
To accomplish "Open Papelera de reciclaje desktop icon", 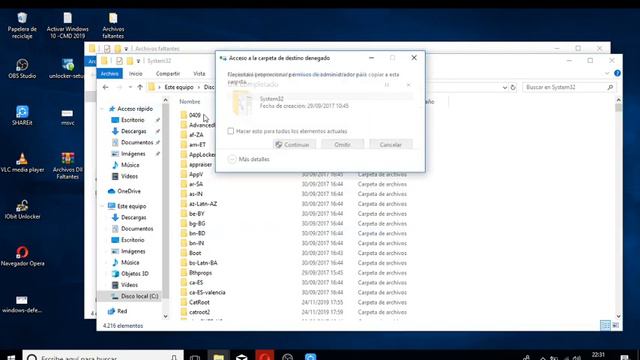I will (x=22, y=25).
